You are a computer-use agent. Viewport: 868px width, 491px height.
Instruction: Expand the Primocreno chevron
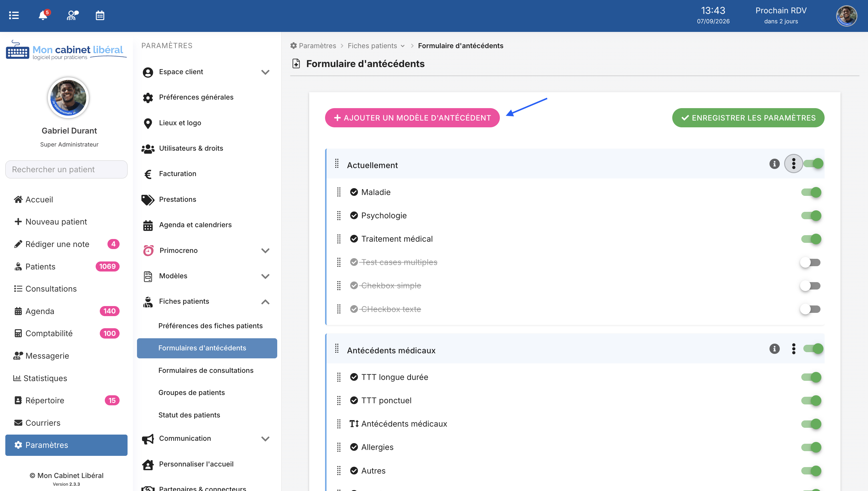[x=265, y=251]
